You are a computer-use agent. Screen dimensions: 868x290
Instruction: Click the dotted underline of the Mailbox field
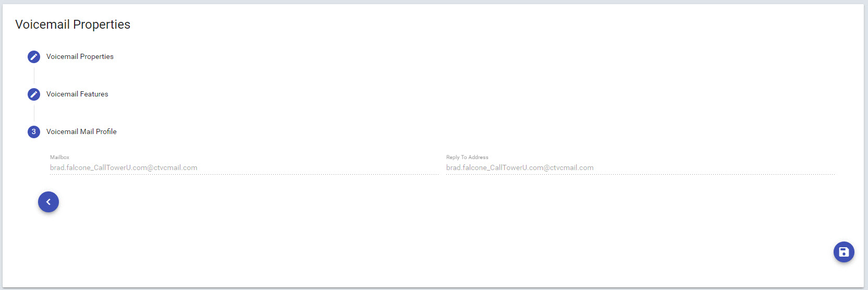[244, 174]
